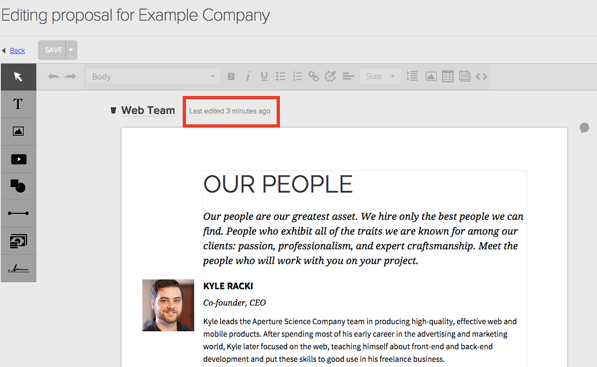Select the pointer arrow tool
This screenshot has height=367, width=597.
[x=18, y=77]
